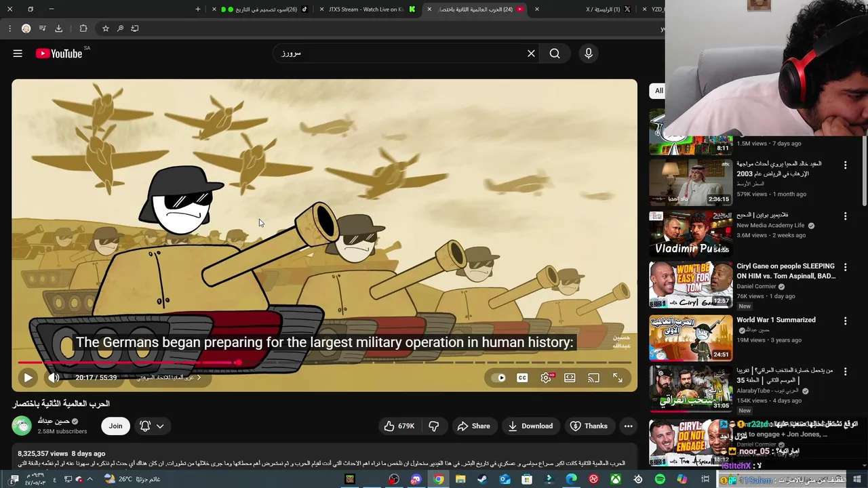Open Outlook in the taskbar
868x488 pixels.
click(505, 479)
